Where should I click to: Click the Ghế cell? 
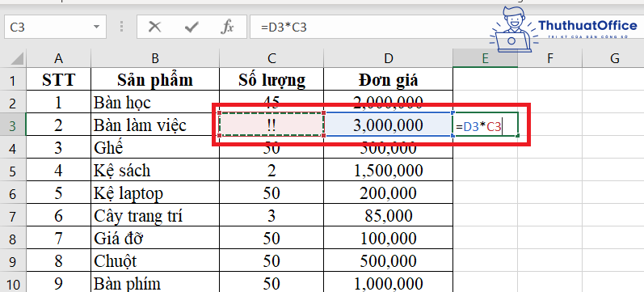click(155, 147)
